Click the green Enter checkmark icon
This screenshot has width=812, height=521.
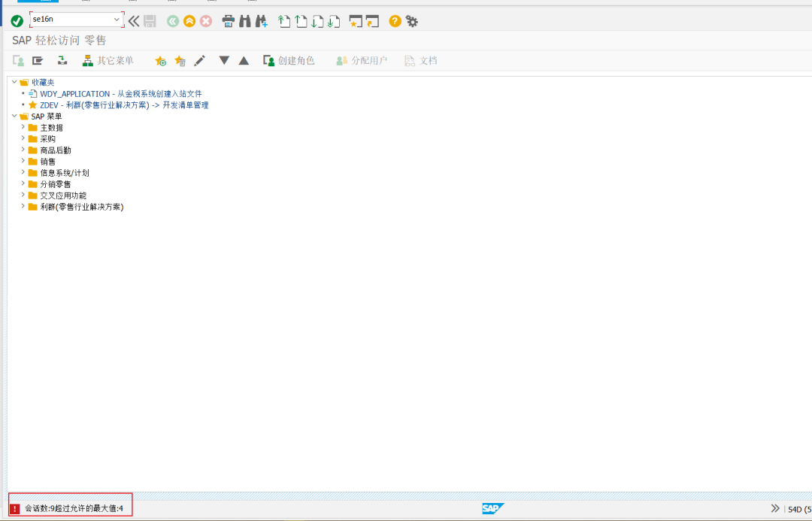(x=17, y=21)
